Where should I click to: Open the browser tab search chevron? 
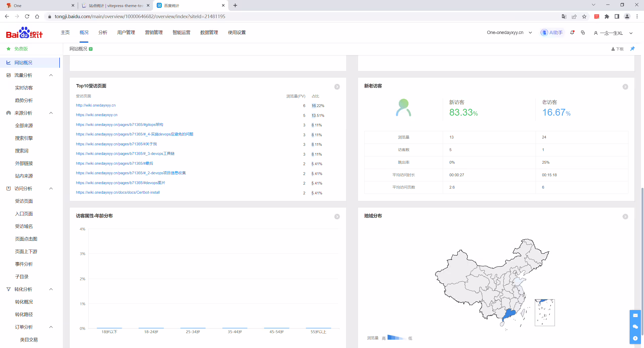pos(593,5)
